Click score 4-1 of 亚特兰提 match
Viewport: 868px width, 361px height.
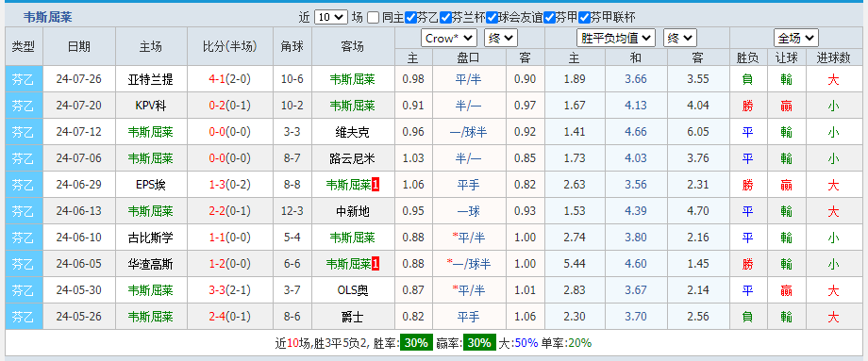(x=216, y=79)
